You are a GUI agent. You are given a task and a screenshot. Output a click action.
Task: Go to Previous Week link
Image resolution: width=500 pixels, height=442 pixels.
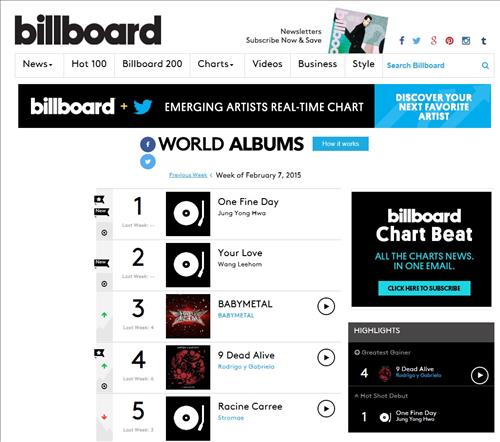188,175
